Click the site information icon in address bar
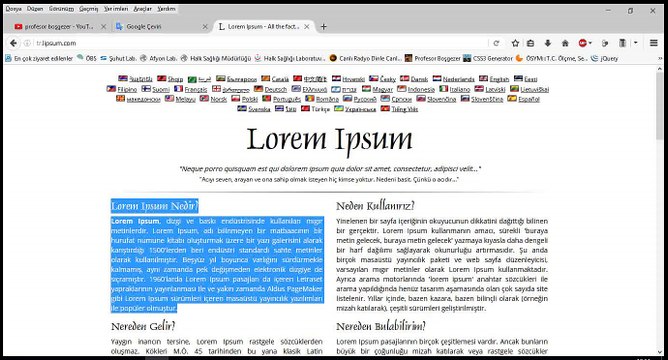This screenshot has width=668, height=360. (27, 43)
